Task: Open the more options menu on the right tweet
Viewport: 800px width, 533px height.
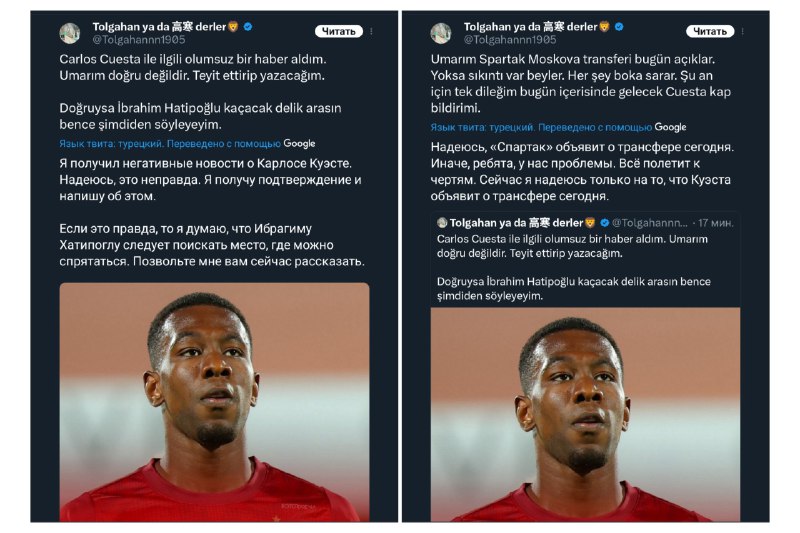Action: (743, 32)
